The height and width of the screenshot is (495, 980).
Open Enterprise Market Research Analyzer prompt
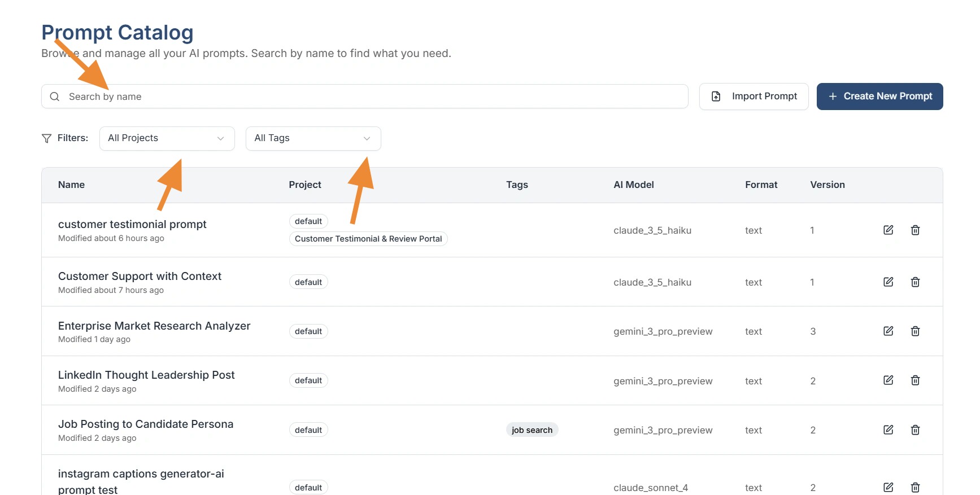point(154,326)
